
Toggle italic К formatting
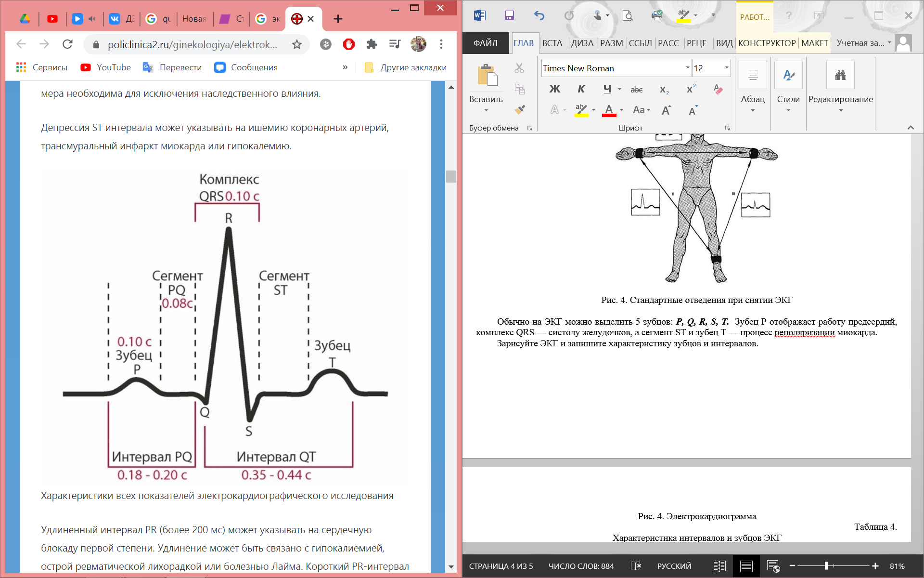tap(581, 89)
